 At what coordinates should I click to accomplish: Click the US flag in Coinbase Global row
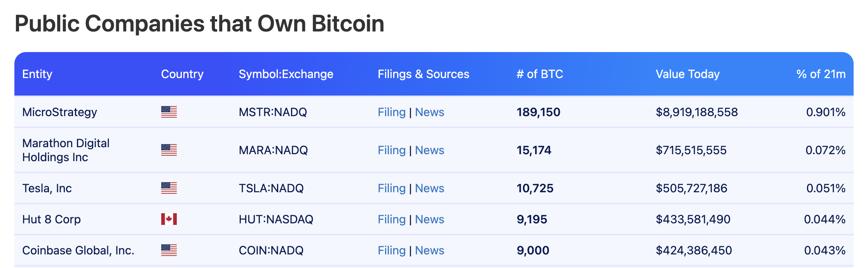tap(169, 250)
